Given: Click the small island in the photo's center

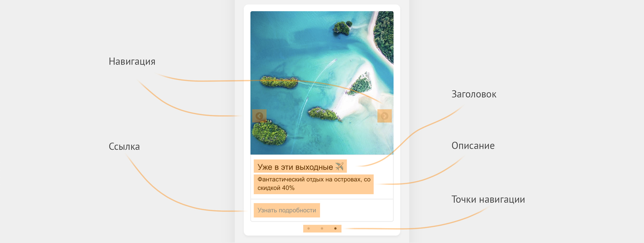Looking at the screenshot, I should pyautogui.click(x=324, y=113).
